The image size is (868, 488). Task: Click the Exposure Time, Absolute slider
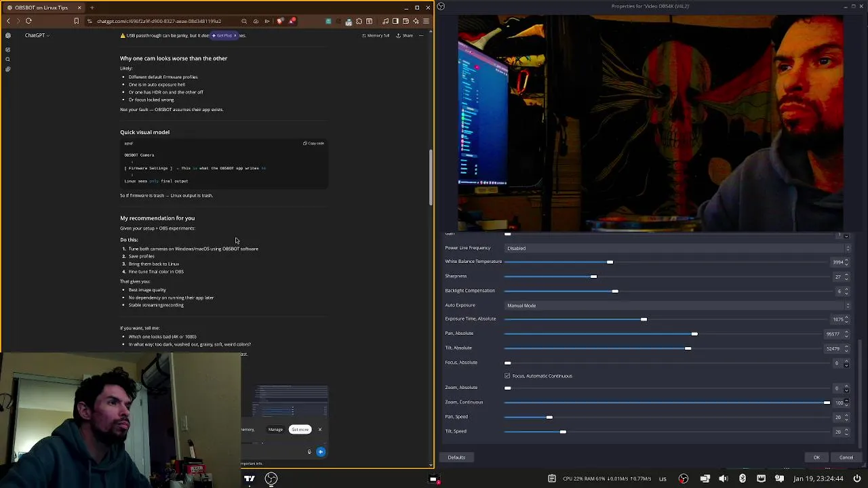pos(665,319)
